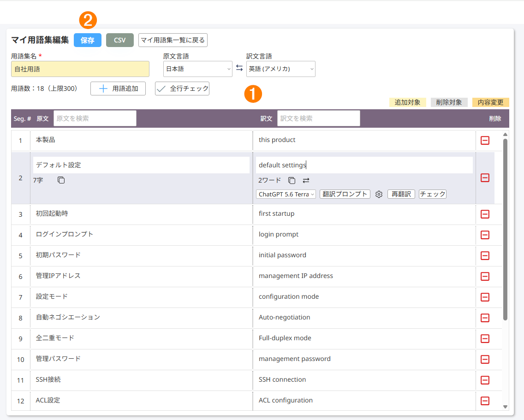Select translation cell management password

[x=364, y=359]
